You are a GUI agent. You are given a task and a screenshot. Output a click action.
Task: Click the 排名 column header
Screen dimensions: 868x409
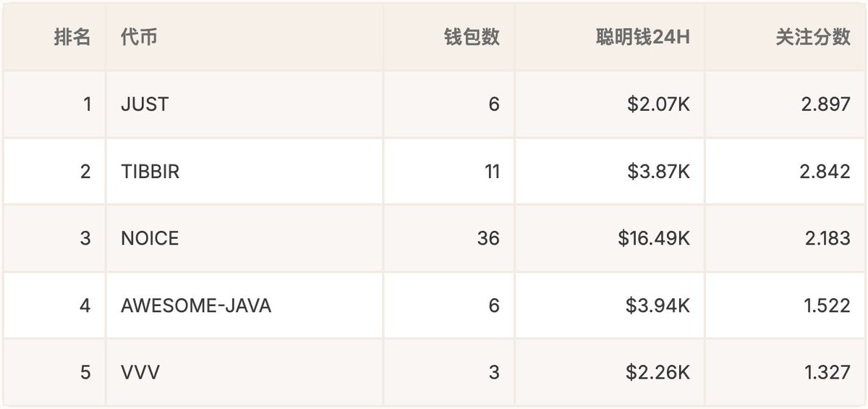[x=72, y=38]
